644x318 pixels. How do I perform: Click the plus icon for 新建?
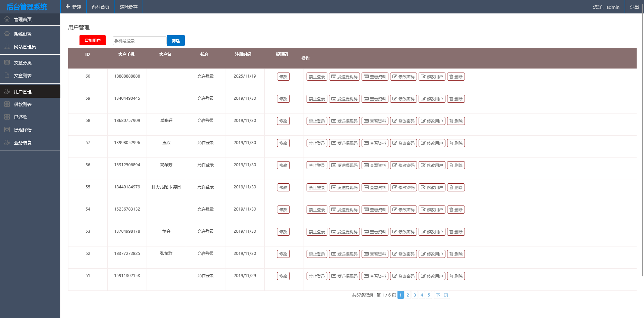pyautogui.click(x=68, y=7)
